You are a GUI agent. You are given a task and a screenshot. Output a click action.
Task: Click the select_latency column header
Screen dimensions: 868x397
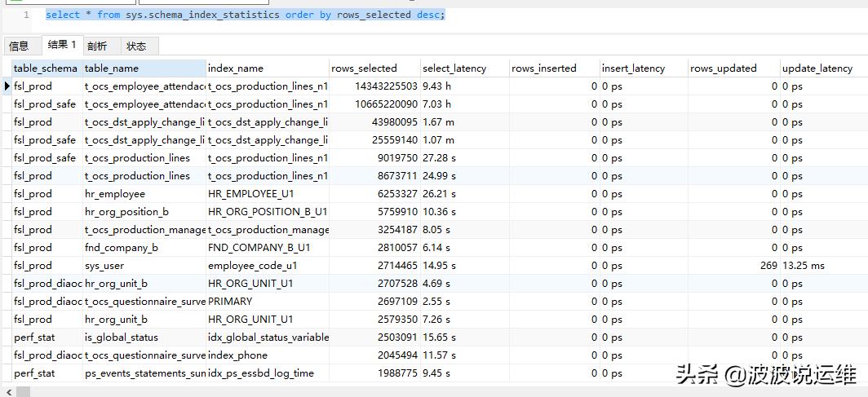point(465,68)
